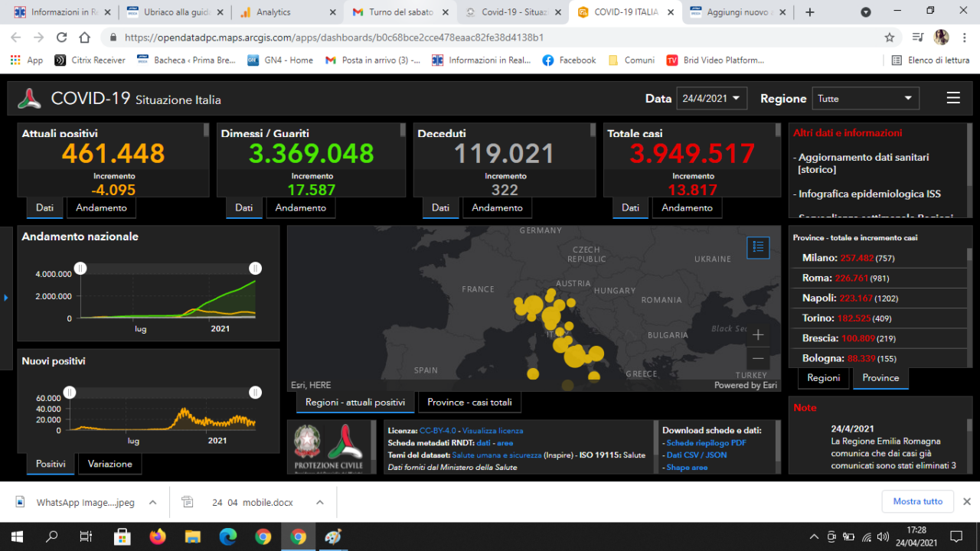Click left slider handle on Andamento nazionale chart
Viewport: 980px width, 551px height.
click(80, 268)
